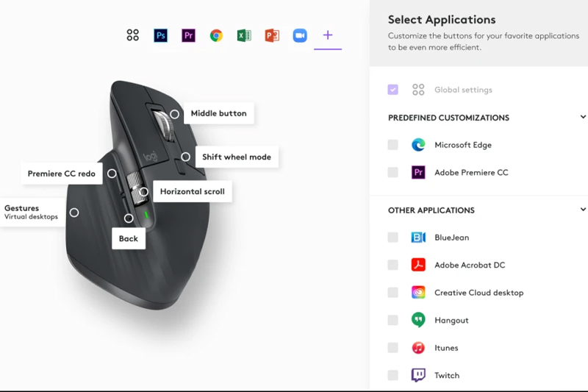Select the Zoom profile icon
Image resolution: width=588 pixels, height=392 pixels.
tap(300, 35)
